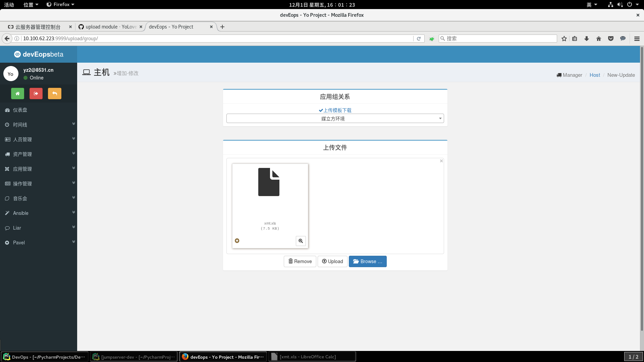Open the Firefox hamburger menu

(x=637, y=39)
